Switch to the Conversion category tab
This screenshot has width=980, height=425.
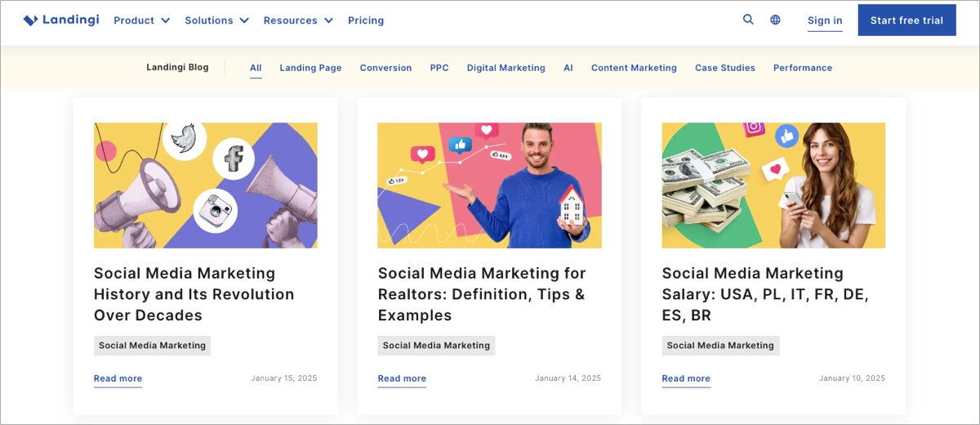385,68
